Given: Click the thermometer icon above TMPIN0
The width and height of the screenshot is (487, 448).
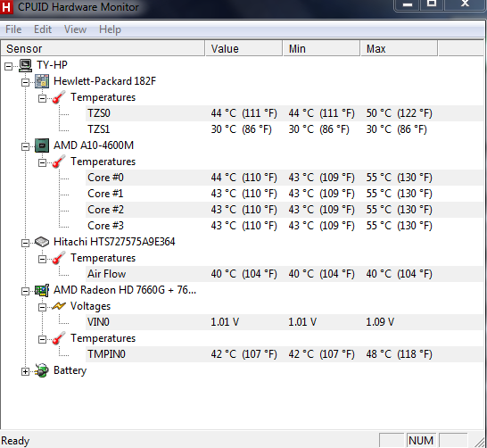Looking at the screenshot, I should pos(59,338).
